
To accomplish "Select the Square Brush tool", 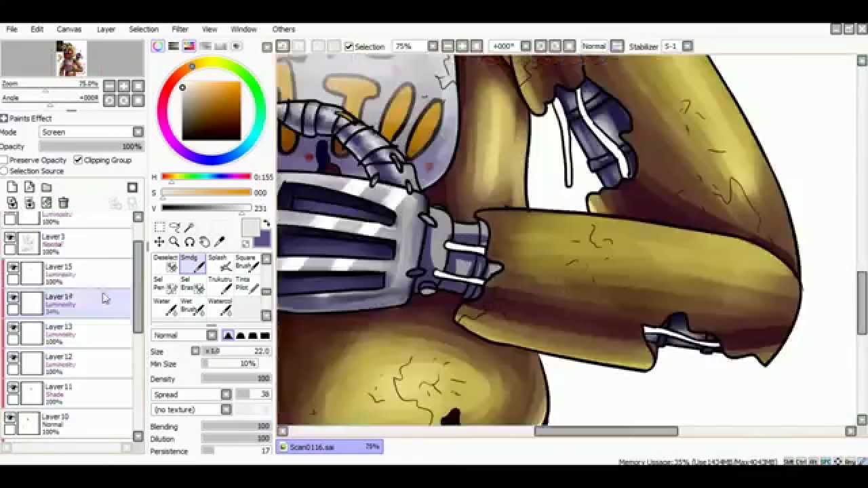I will [x=247, y=263].
